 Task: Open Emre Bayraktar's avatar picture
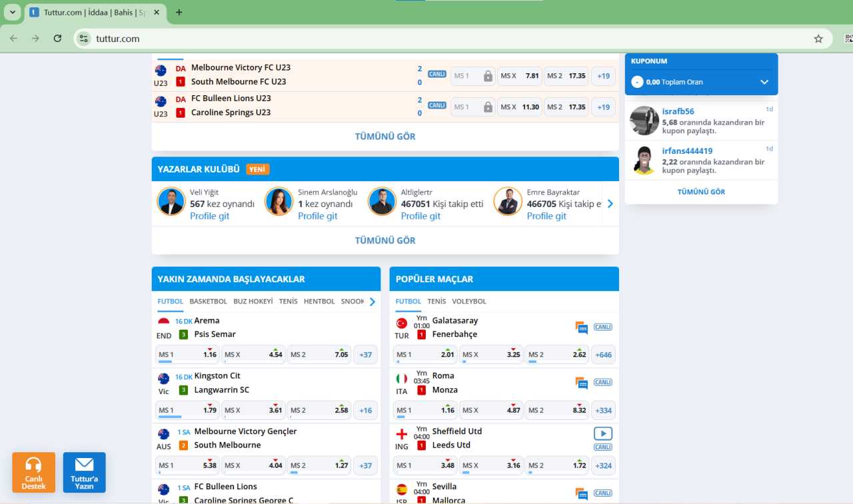coord(508,201)
